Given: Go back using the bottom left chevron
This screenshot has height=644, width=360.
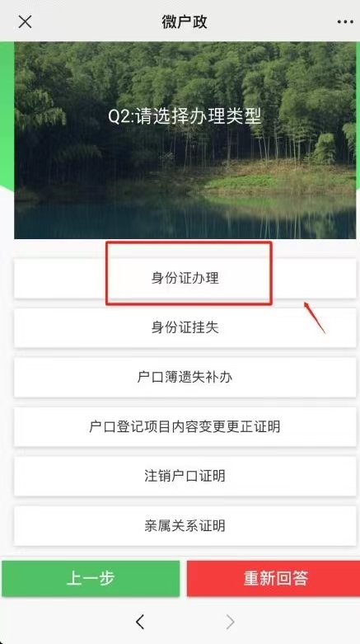Looking at the screenshot, I should pos(140,623).
